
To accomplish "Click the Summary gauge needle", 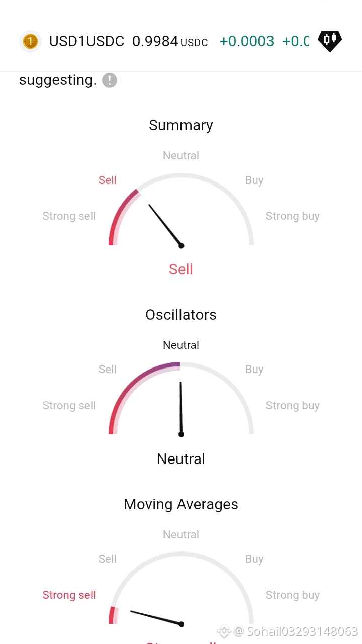I will click(165, 225).
